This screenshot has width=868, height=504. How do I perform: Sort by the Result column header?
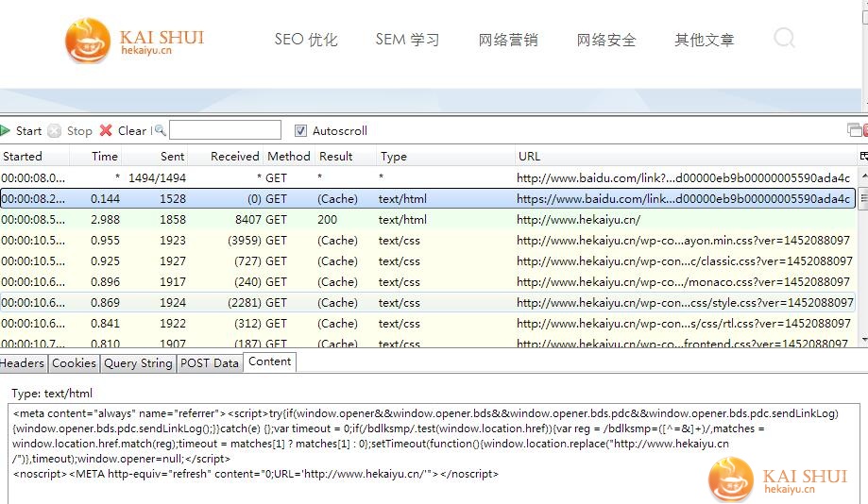(x=346, y=156)
